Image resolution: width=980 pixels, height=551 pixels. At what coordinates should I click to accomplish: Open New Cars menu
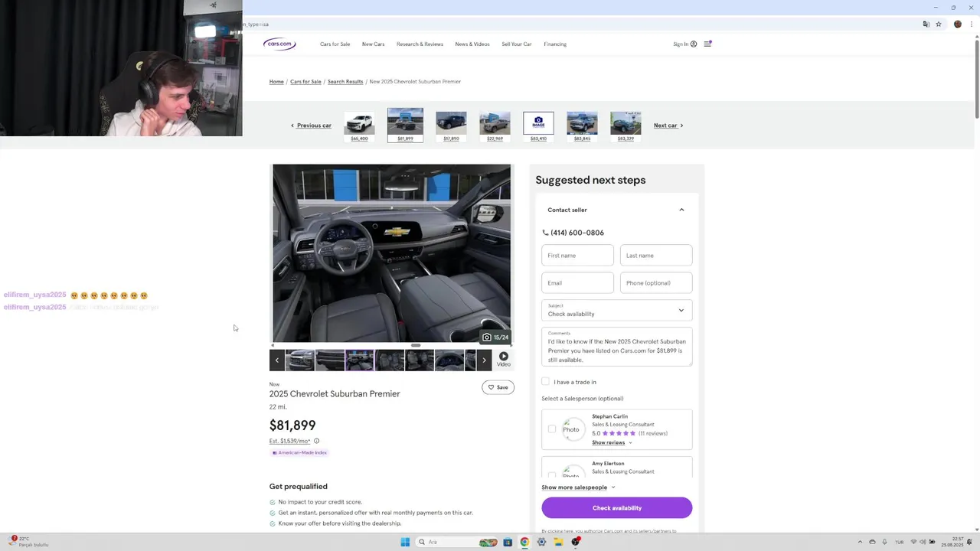[x=373, y=44]
